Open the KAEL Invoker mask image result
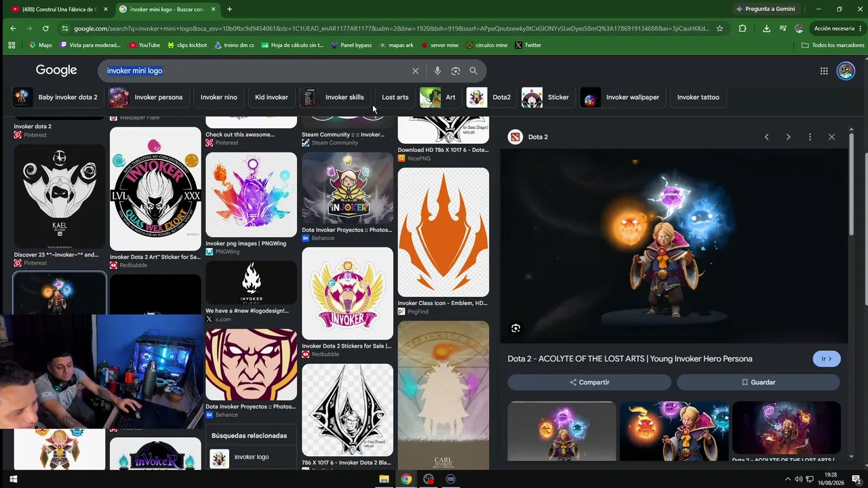The width and height of the screenshot is (868, 488). click(60, 197)
